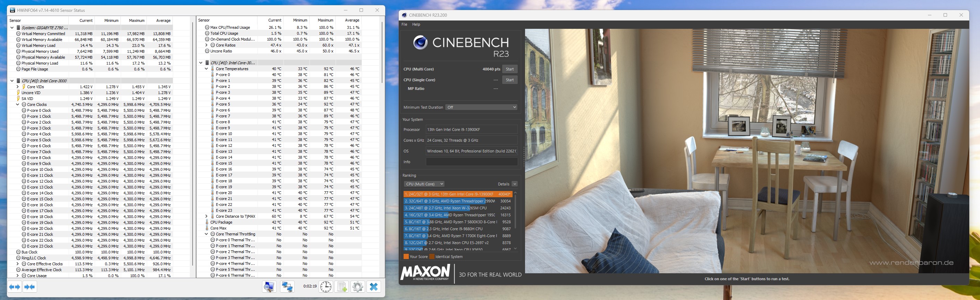Viewport: 980px width, 300px height.
Task: Collapse System: GIGABYTE Z790 group
Action: click(x=12, y=28)
